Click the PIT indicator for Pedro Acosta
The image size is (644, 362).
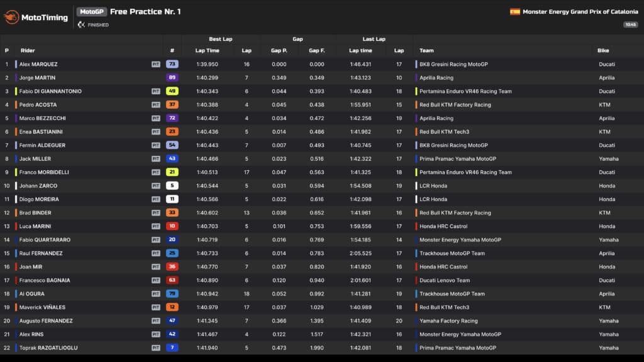[156, 105]
